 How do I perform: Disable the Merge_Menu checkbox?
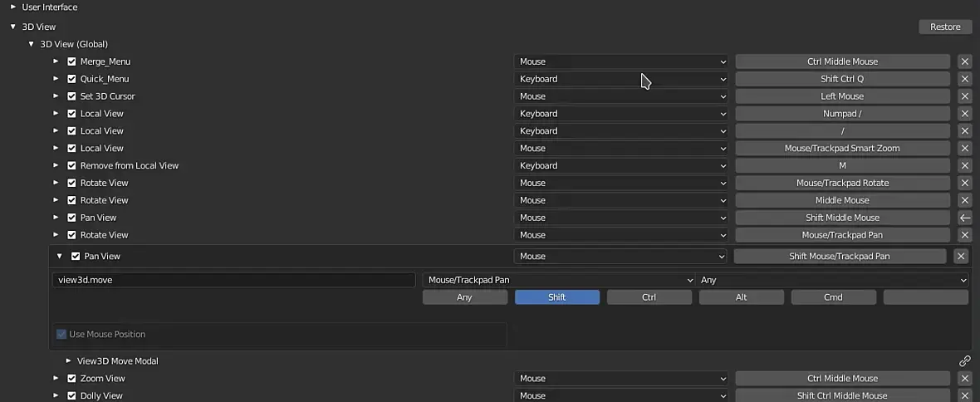coord(72,61)
